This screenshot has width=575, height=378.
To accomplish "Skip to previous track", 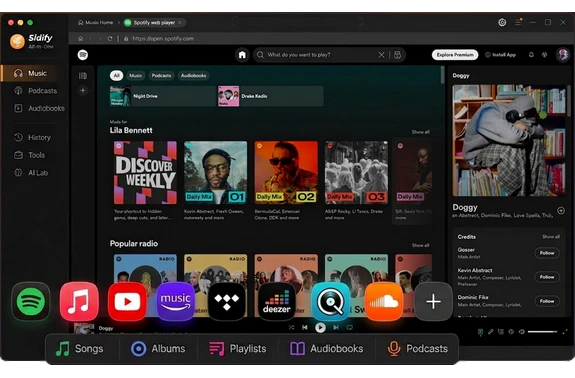I will 305,327.
